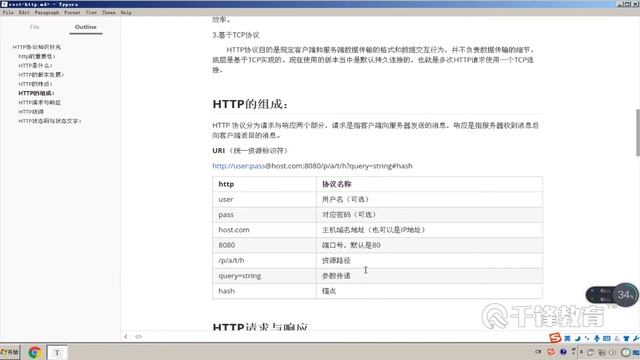Open Chrome from the taskbar

point(35,352)
